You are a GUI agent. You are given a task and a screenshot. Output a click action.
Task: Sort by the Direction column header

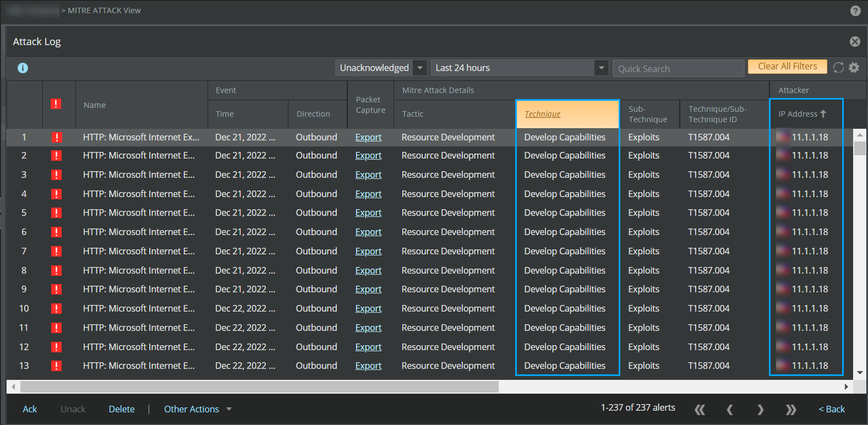[x=313, y=114]
